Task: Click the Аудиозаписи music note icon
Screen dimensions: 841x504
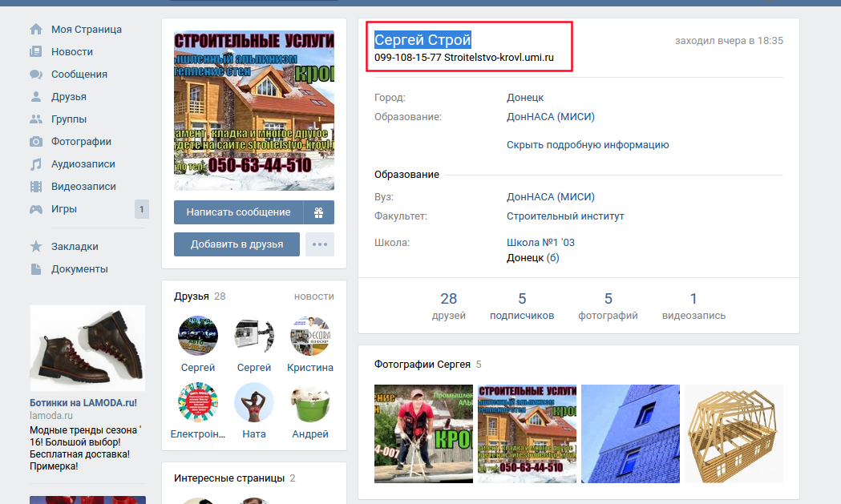Action: tap(36, 164)
